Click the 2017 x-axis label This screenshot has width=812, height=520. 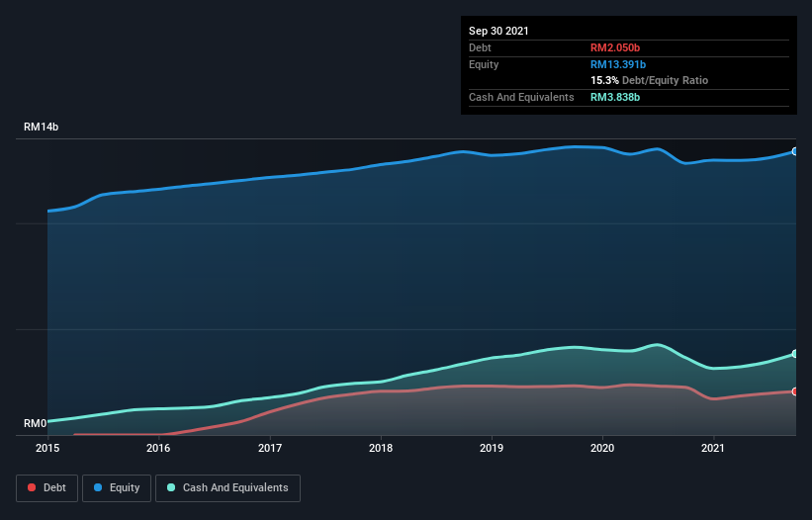(270, 448)
